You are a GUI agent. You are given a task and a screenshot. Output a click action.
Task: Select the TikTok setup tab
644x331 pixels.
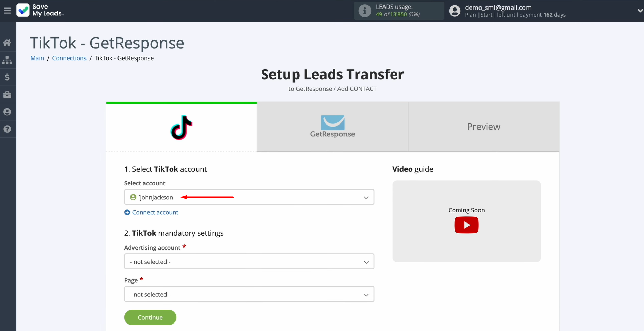pyautogui.click(x=181, y=127)
